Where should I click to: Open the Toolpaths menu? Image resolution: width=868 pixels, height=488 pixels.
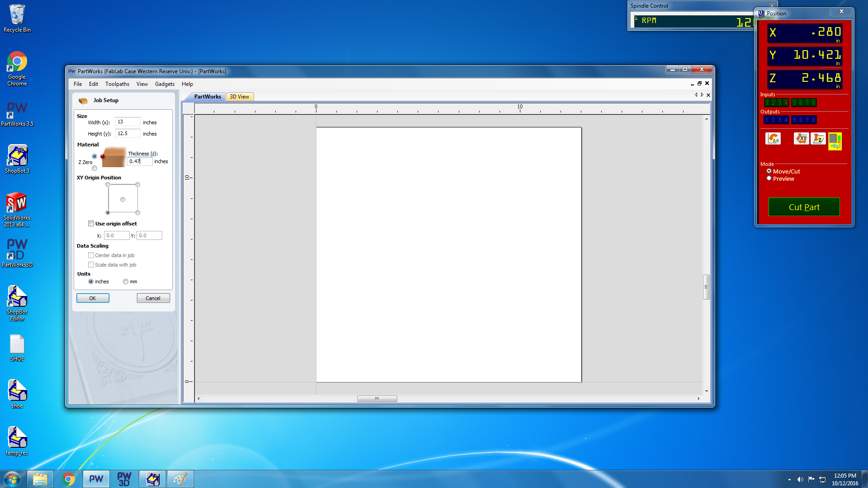tap(117, 84)
